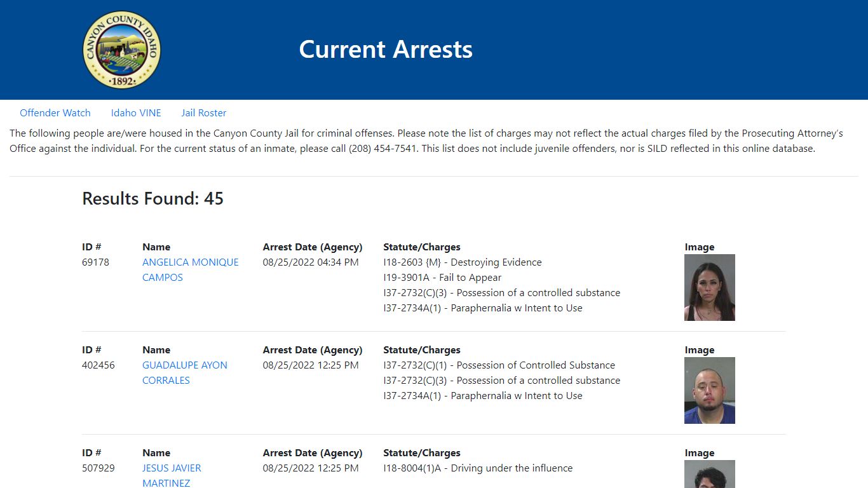Go to the Jail Roster page
868x488 pixels.
(x=204, y=113)
